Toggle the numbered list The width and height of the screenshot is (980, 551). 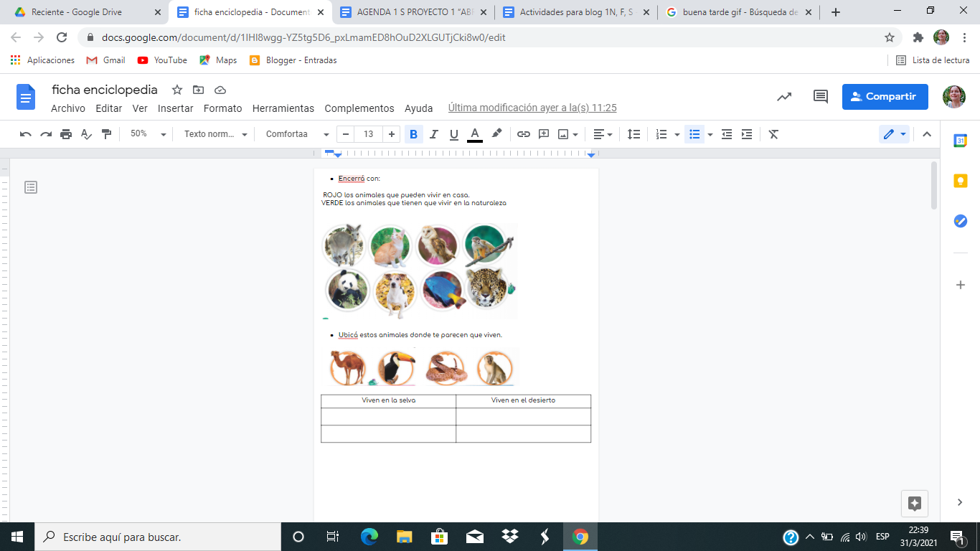point(661,134)
